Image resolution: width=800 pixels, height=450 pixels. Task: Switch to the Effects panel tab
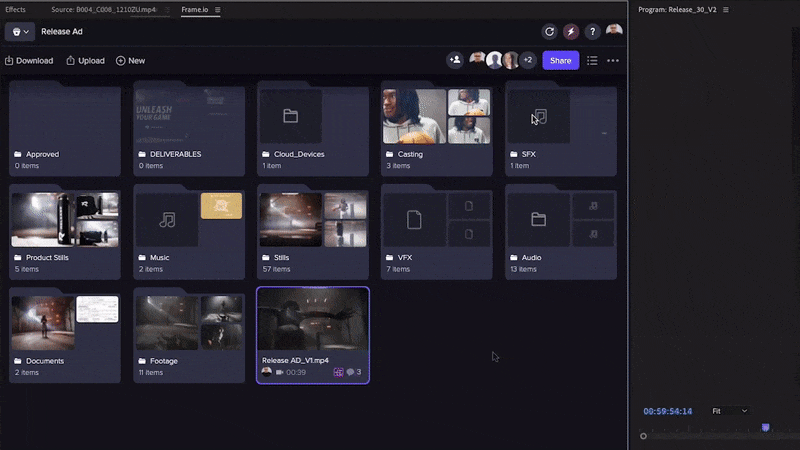point(15,10)
